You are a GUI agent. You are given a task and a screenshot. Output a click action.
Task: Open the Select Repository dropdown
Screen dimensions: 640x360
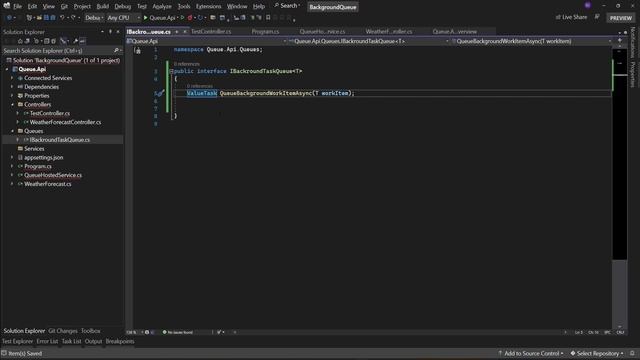tap(597, 353)
